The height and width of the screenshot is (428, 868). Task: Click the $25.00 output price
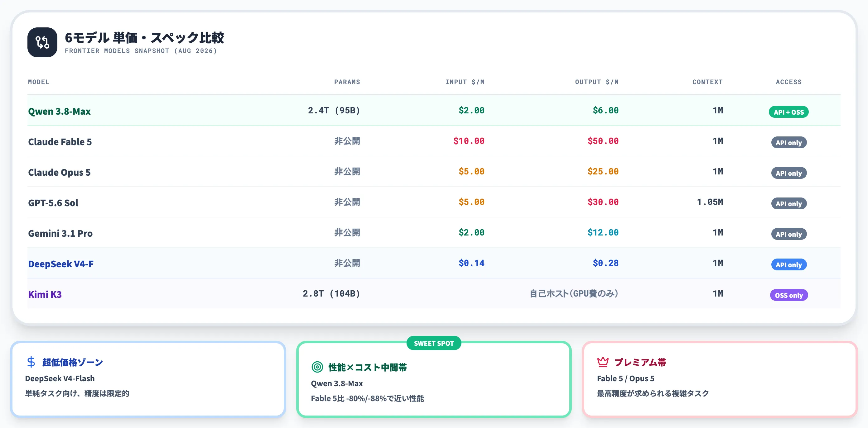[x=603, y=171]
